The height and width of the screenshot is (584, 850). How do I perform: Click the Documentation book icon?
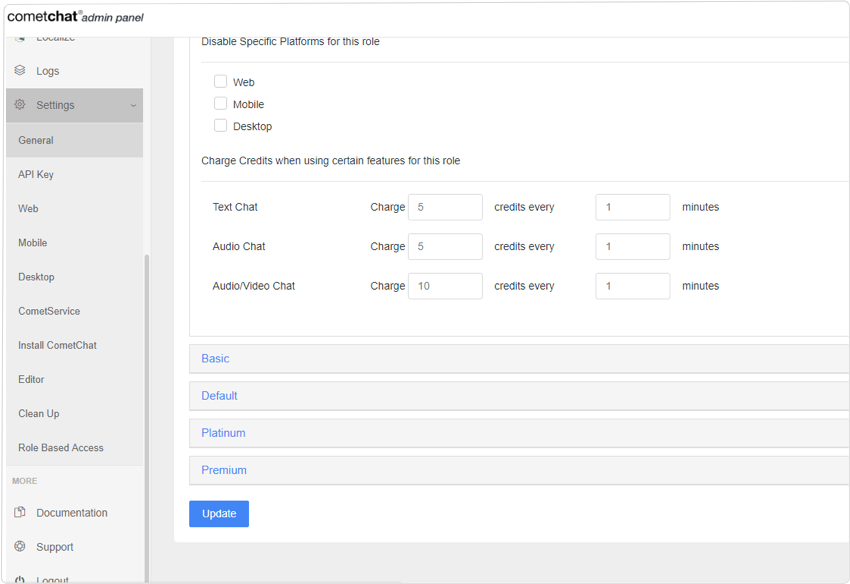coord(20,513)
